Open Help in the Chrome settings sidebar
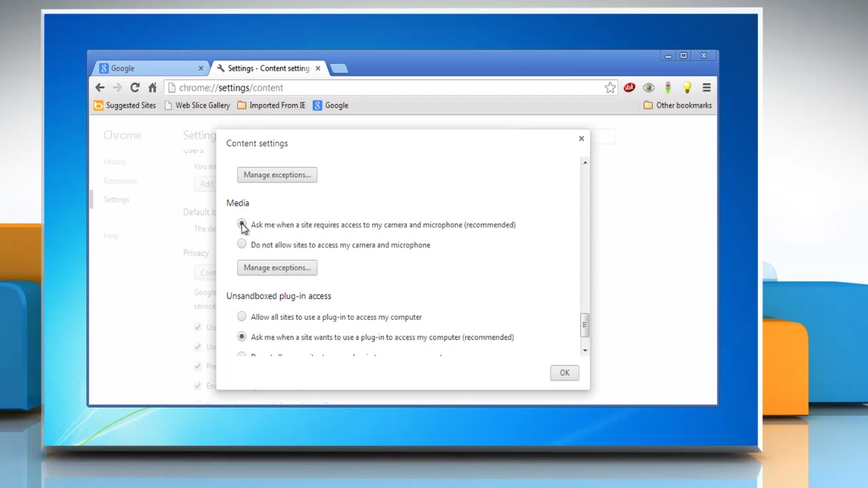 [111, 236]
